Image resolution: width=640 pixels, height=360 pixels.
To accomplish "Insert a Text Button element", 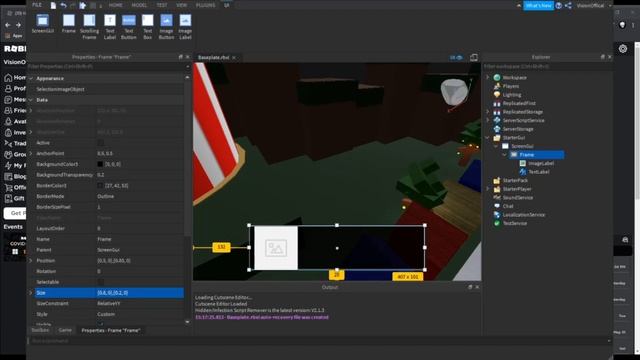I will [x=129, y=27].
